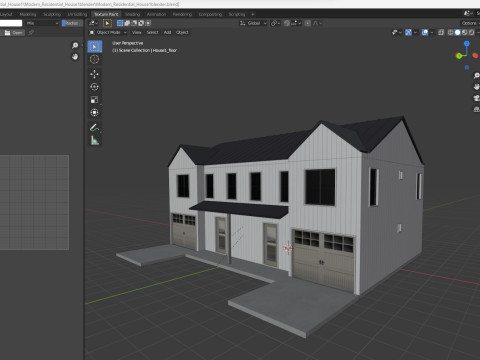Click the lower negative Z gizmo dot

pos(467,67)
